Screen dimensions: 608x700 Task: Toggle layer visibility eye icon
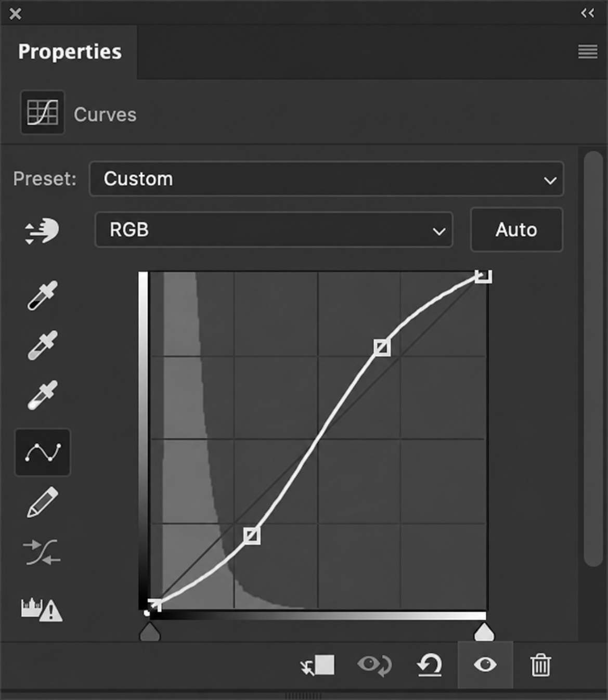click(485, 665)
